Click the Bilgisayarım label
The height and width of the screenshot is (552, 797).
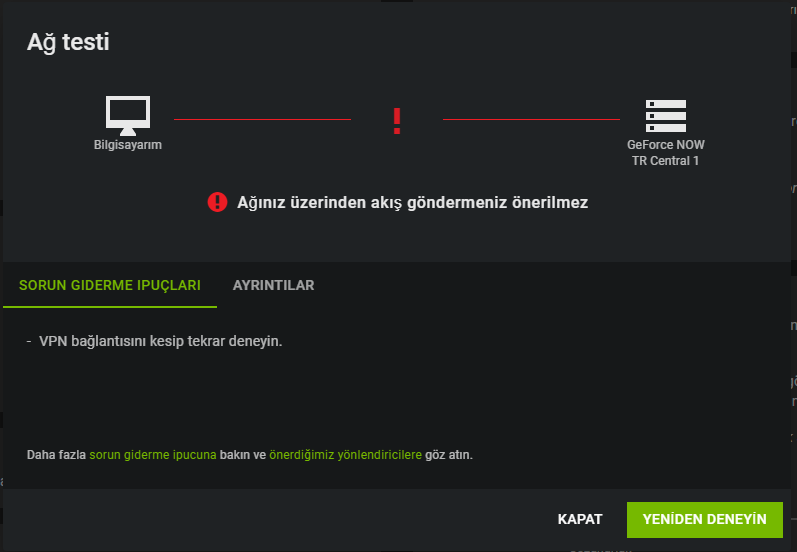[x=128, y=145]
